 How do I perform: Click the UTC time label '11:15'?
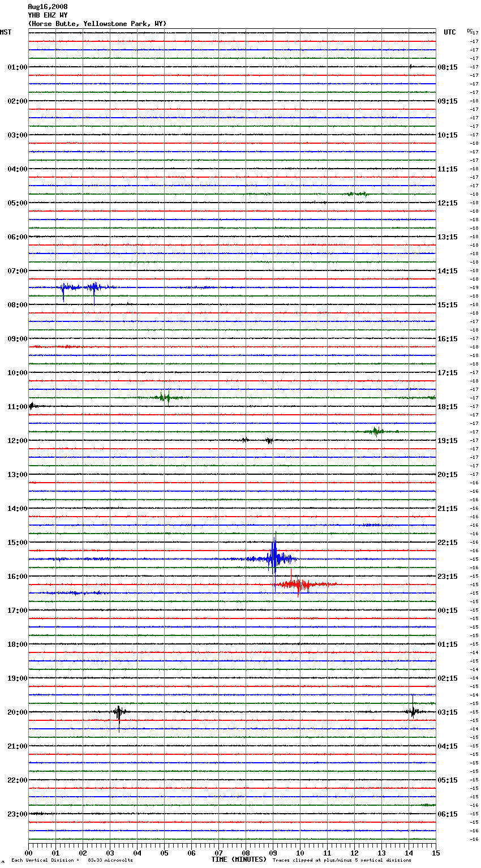coord(448,169)
